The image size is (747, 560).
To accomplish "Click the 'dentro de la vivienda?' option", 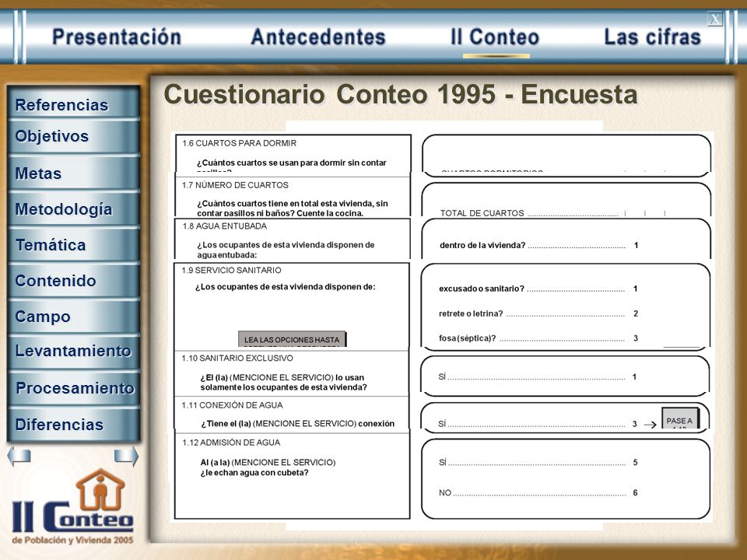I will [x=538, y=245].
